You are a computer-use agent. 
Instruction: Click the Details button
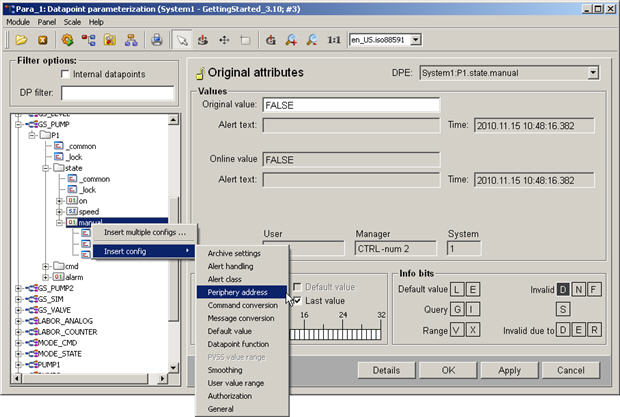tap(387, 370)
